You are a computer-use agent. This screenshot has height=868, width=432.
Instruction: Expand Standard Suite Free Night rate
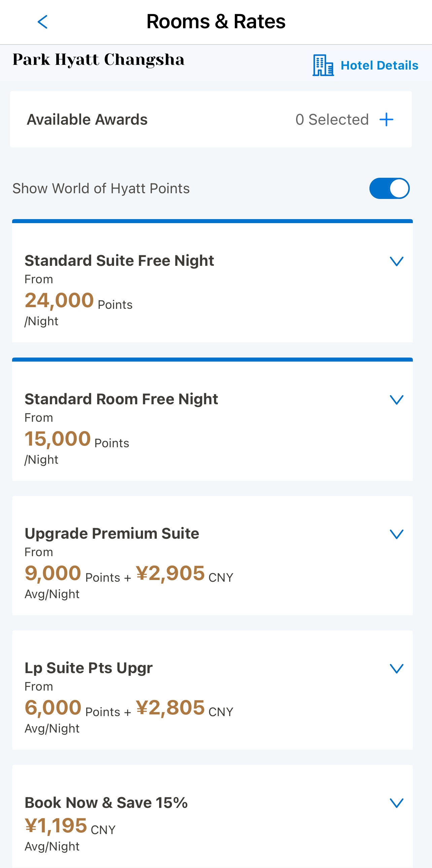point(396,261)
